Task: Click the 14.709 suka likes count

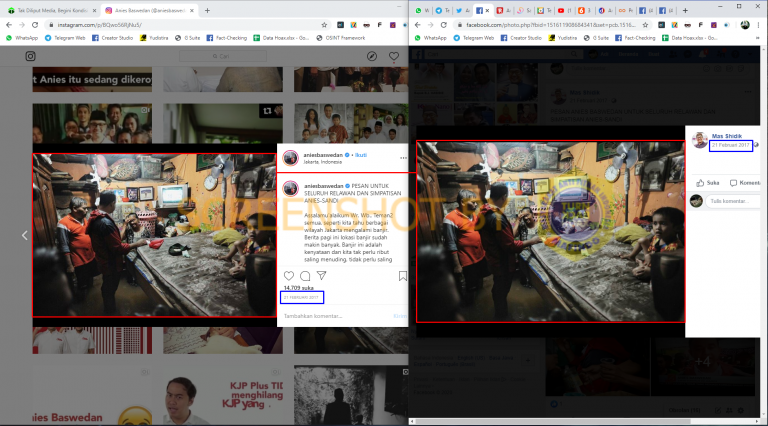Action: point(299,288)
